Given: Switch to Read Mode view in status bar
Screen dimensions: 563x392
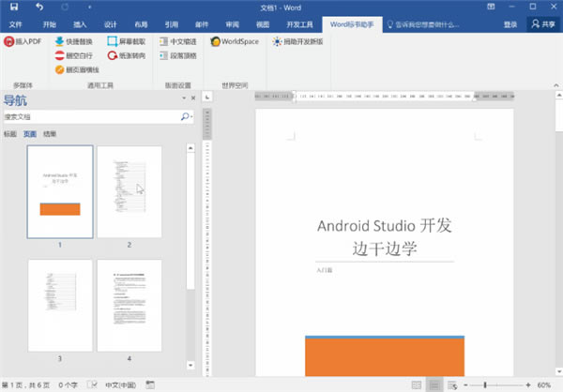Looking at the screenshot, I should 416,385.
